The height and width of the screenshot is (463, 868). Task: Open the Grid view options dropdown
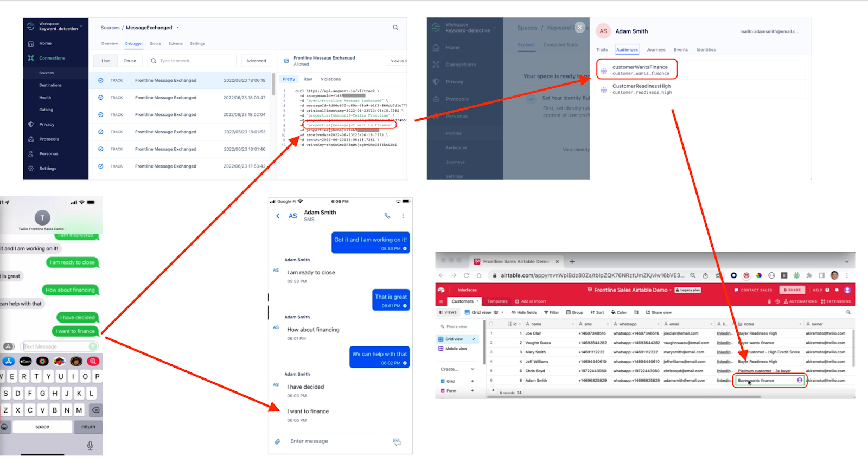click(x=502, y=312)
